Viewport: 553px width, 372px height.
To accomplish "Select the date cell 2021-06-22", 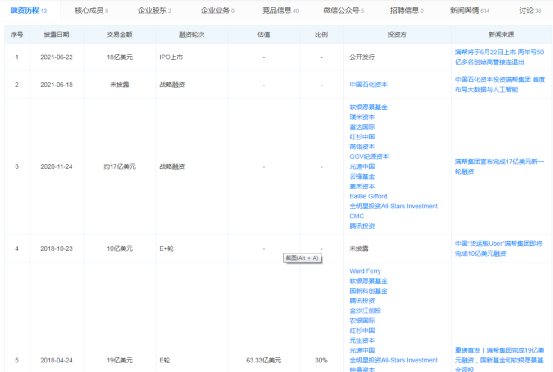I will [56, 57].
